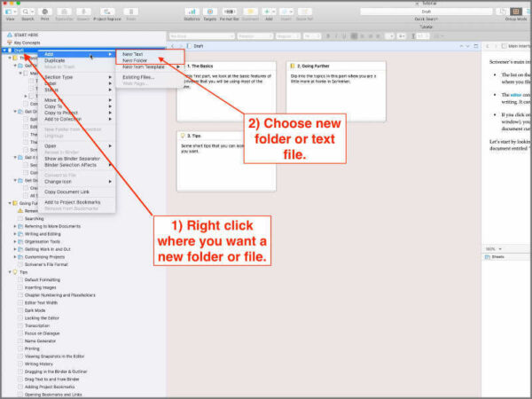532x399 pixels.
Task: Select Editor Text Width in binder
Action: pos(41,303)
